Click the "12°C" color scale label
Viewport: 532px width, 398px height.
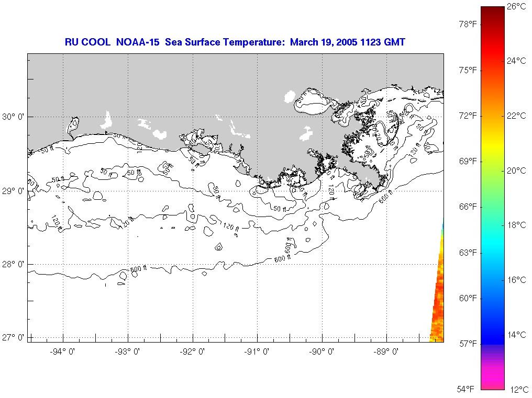(x=519, y=390)
